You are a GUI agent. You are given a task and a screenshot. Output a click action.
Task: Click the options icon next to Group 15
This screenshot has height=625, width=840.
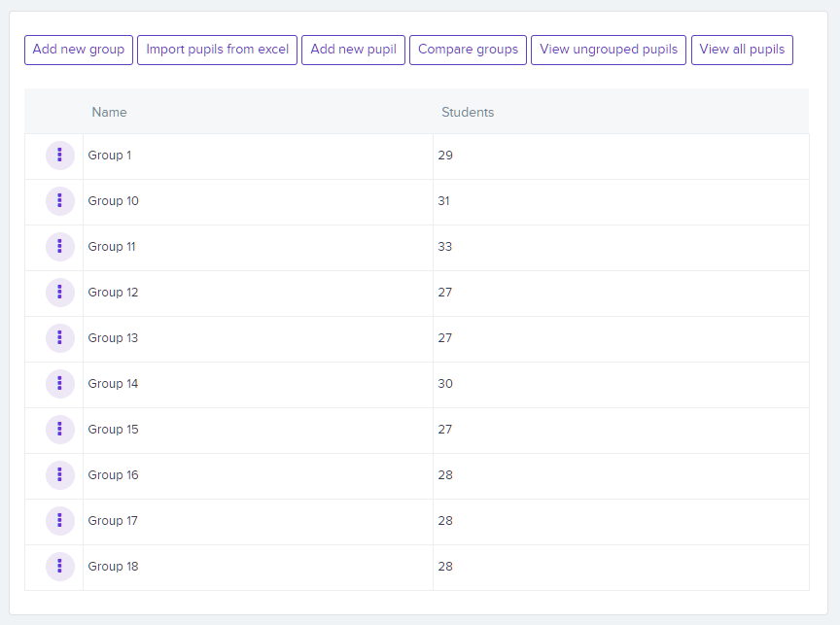coord(60,429)
